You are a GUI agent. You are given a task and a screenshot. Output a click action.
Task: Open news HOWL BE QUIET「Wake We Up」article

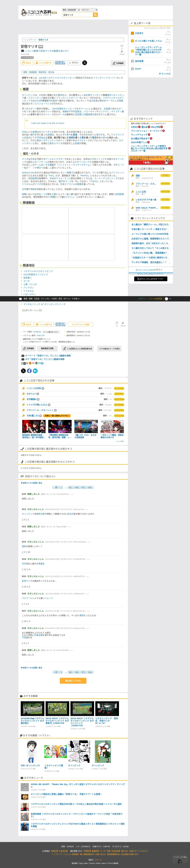tap(78, 785)
